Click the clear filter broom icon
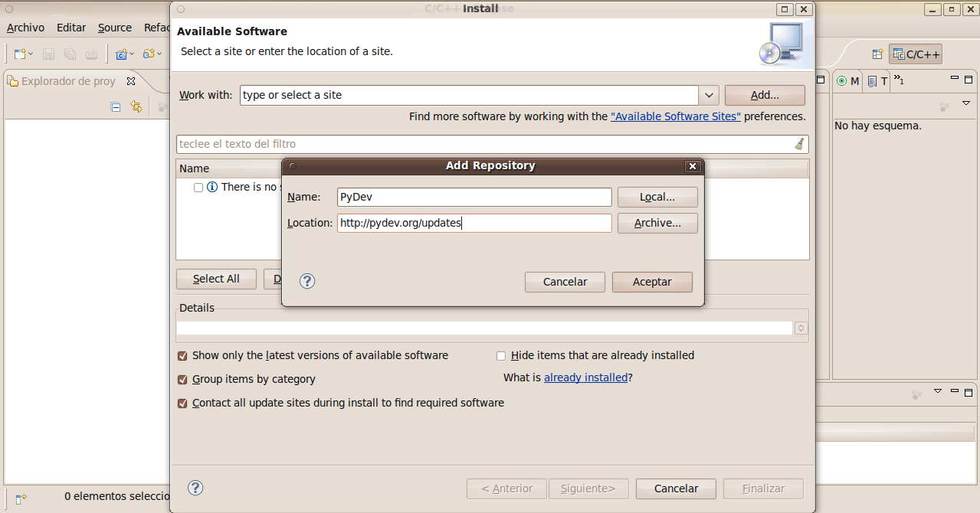Image resolution: width=980 pixels, height=513 pixels. [x=799, y=144]
